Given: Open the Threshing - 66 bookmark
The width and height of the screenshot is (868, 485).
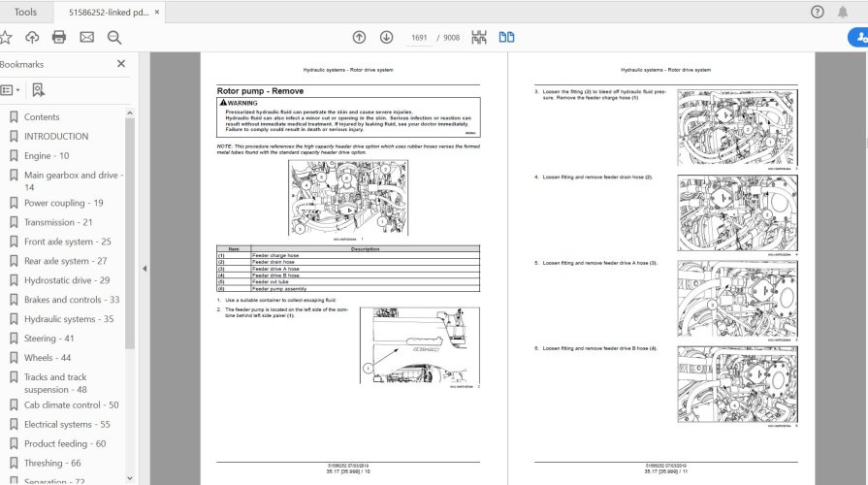Looking at the screenshot, I should (52, 463).
